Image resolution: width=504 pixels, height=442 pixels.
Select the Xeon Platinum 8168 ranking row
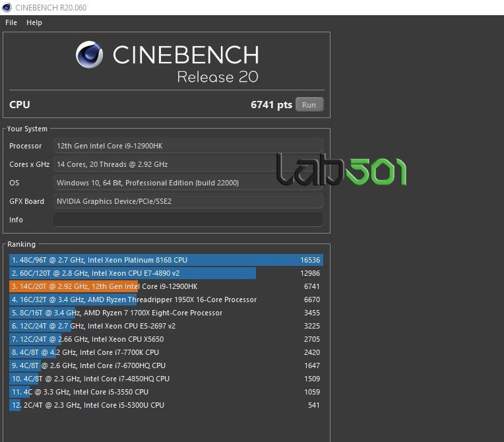tap(166, 260)
